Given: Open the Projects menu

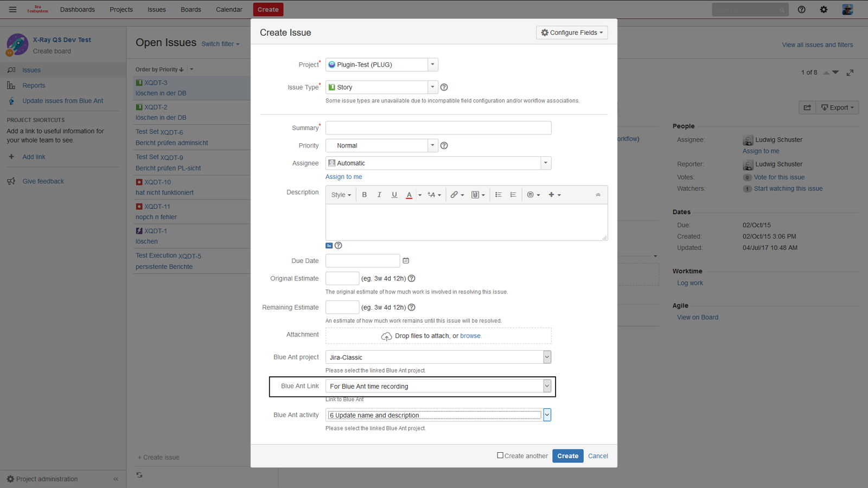Looking at the screenshot, I should 121,9.
